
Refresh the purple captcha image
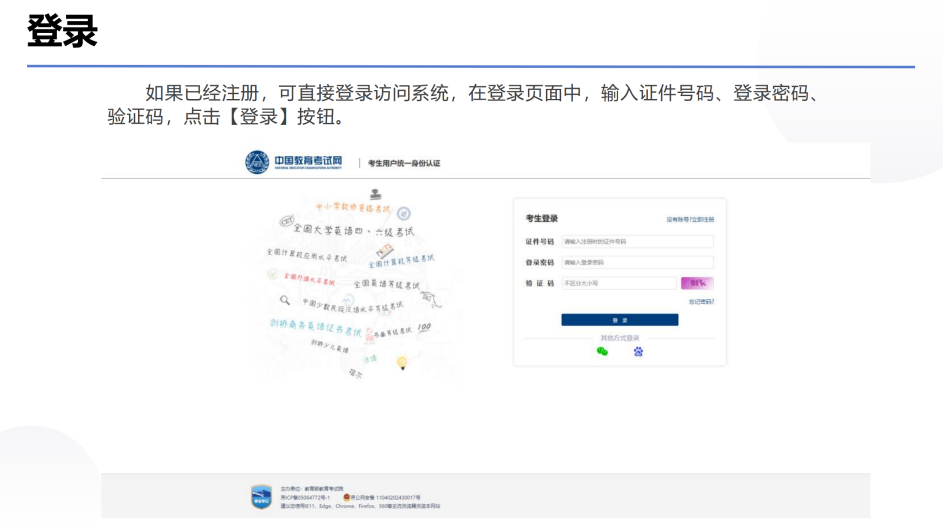click(697, 283)
